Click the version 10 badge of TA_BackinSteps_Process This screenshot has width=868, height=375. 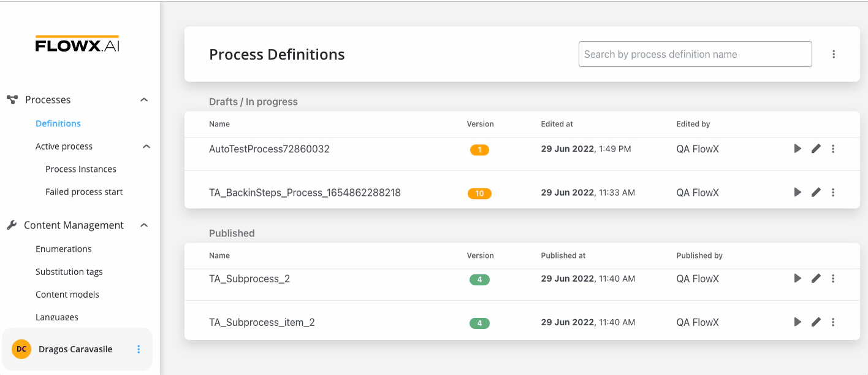tap(479, 193)
